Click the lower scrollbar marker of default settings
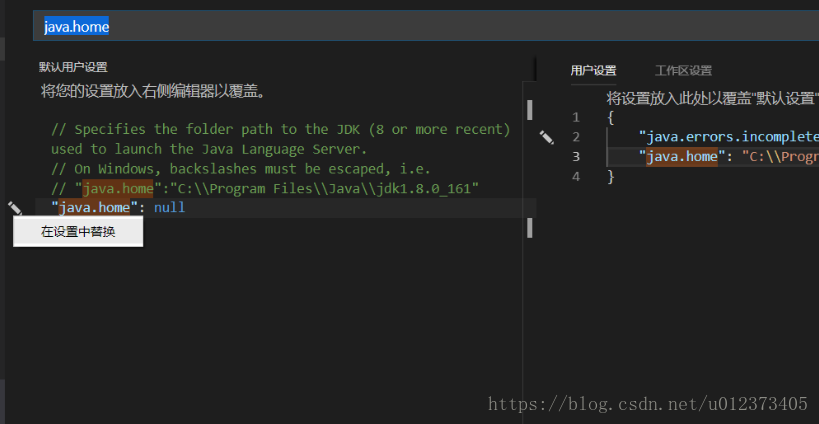 coord(530,228)
